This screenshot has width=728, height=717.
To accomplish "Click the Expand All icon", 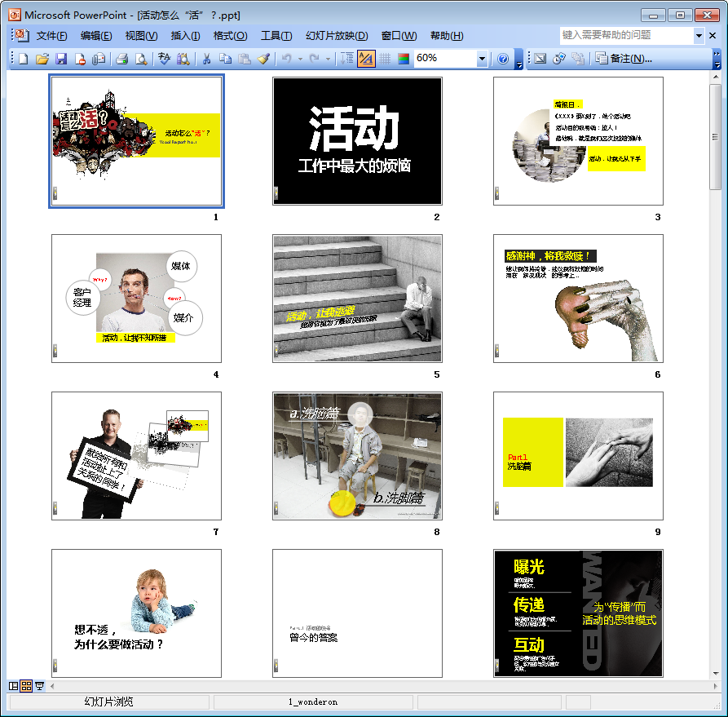I will [x=346, y=59].
